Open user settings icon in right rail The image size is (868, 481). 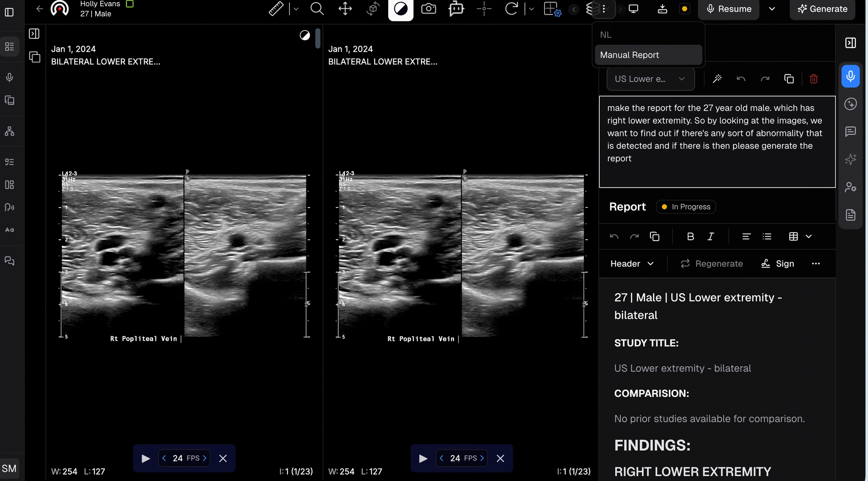tap(850, 187)
